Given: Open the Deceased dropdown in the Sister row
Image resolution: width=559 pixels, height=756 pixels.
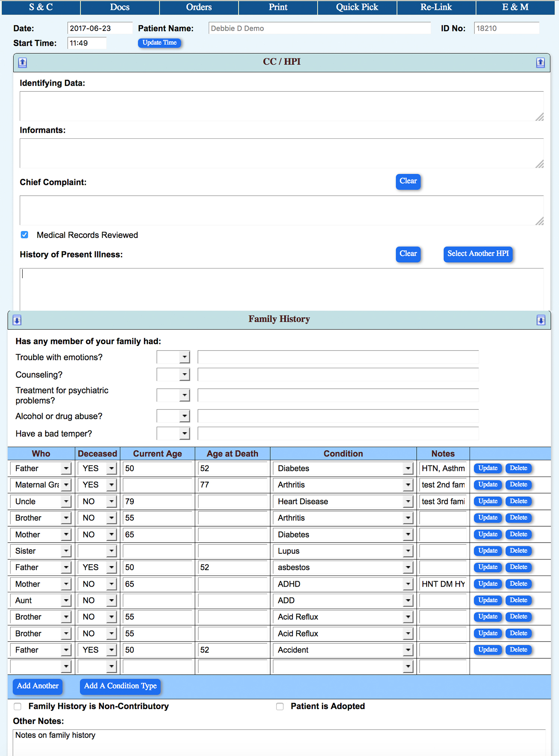Looking at the screenshot, I should point(97,551).
